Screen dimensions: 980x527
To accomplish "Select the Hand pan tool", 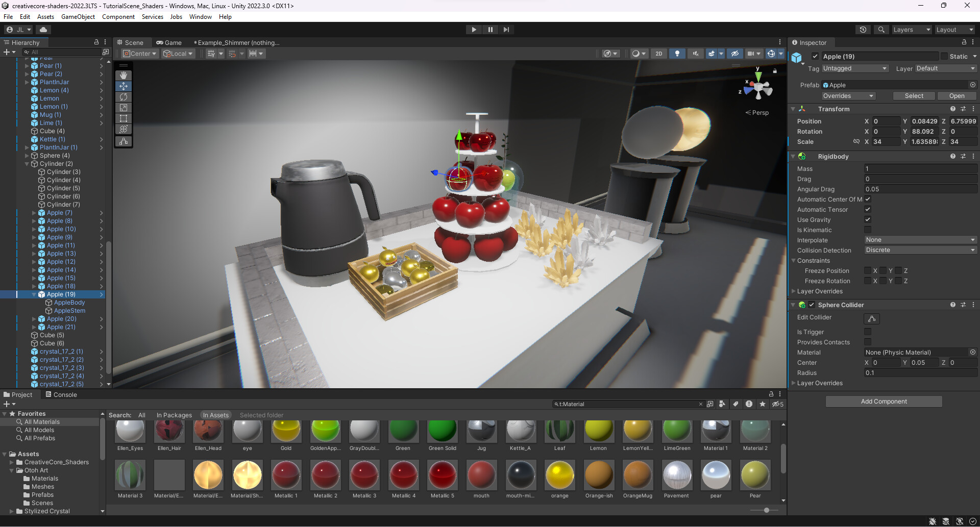I will (123, 75).
